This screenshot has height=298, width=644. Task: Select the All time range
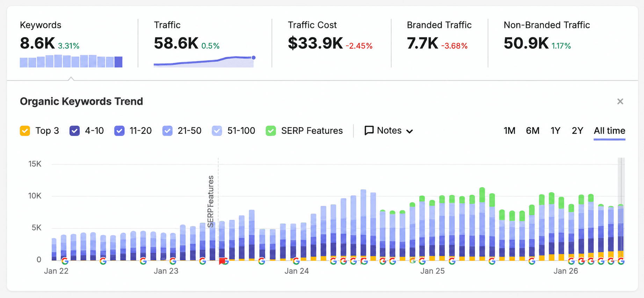click(609, 131)
